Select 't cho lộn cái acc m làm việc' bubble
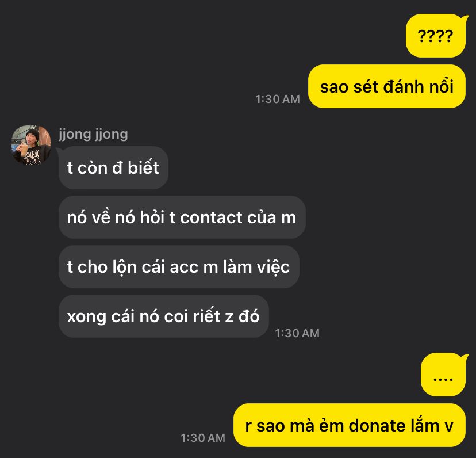Screen dimensions: 476x458 click(x=179, y=267)
